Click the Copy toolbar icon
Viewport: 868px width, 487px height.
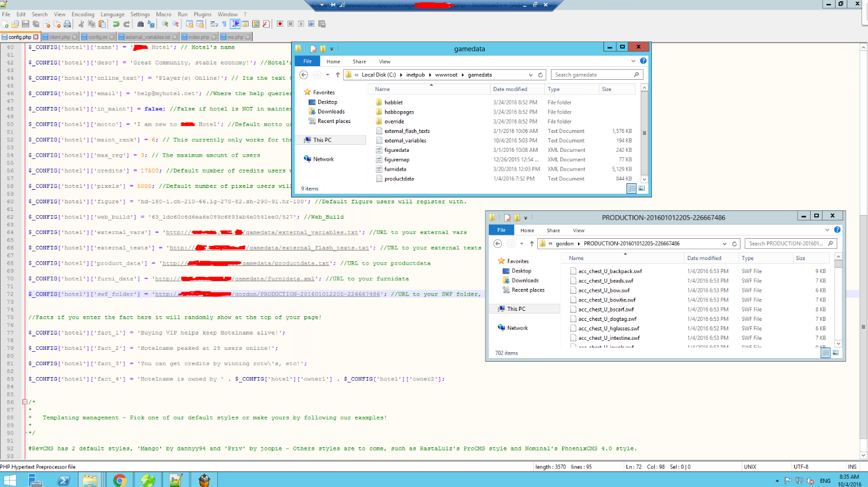92,24
